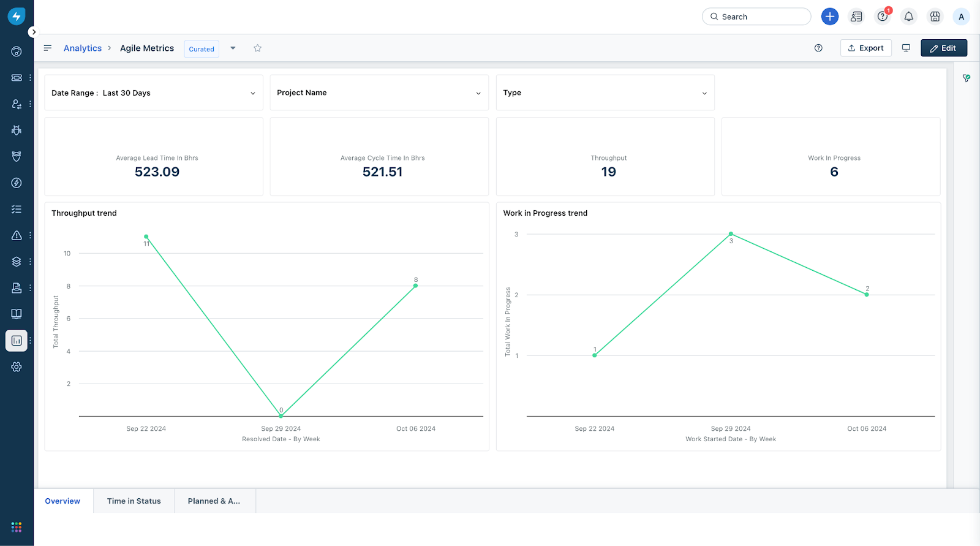Click the Curated tag
Viewport: 980px width, 546px height.
(x=202, y=48)
